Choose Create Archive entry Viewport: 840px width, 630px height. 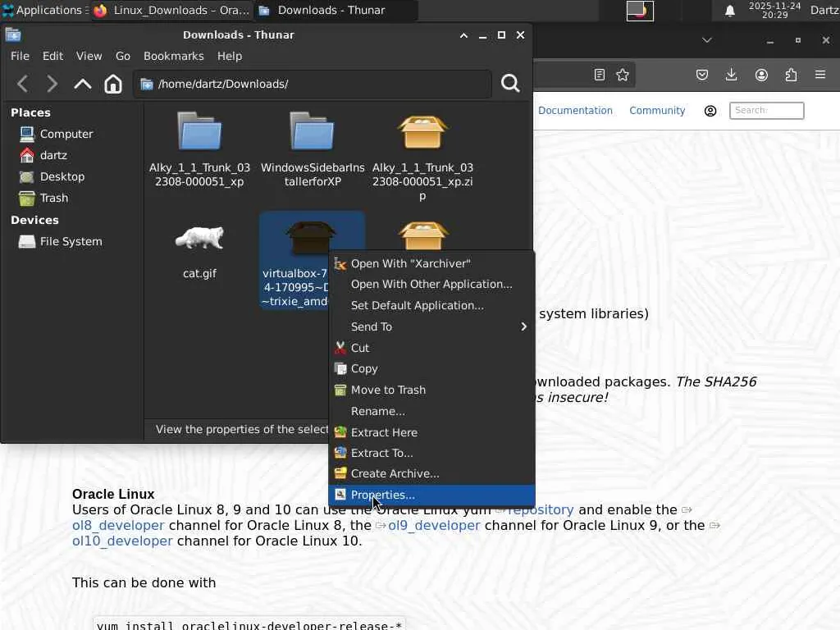click(431, 474)
